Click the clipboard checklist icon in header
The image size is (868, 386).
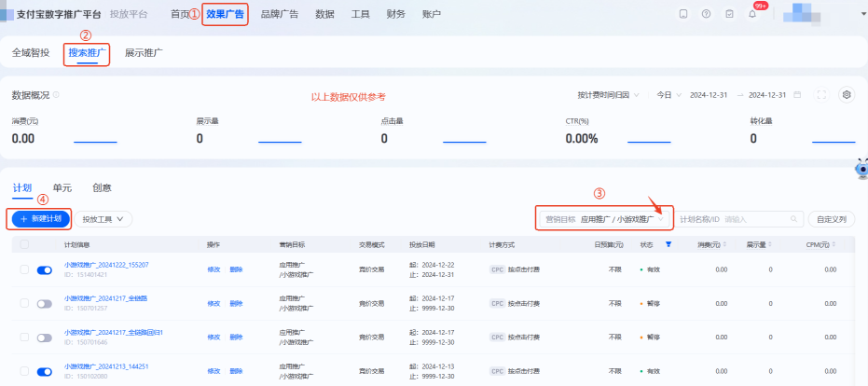point(730,14)
